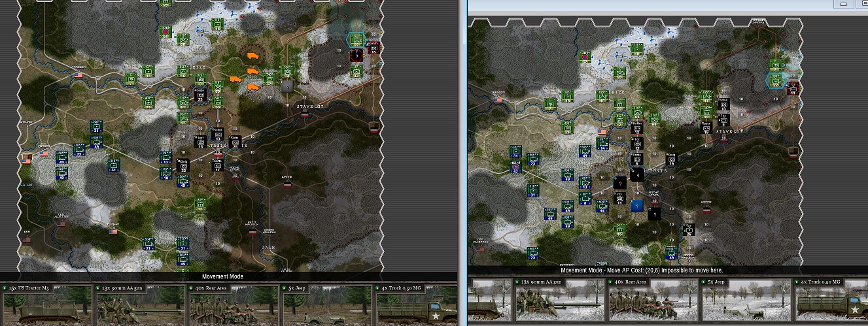This screenshot has width=868, height=326.
Task: Open snowy 5x Jeep card, right window
Action: tap(747, 300)
